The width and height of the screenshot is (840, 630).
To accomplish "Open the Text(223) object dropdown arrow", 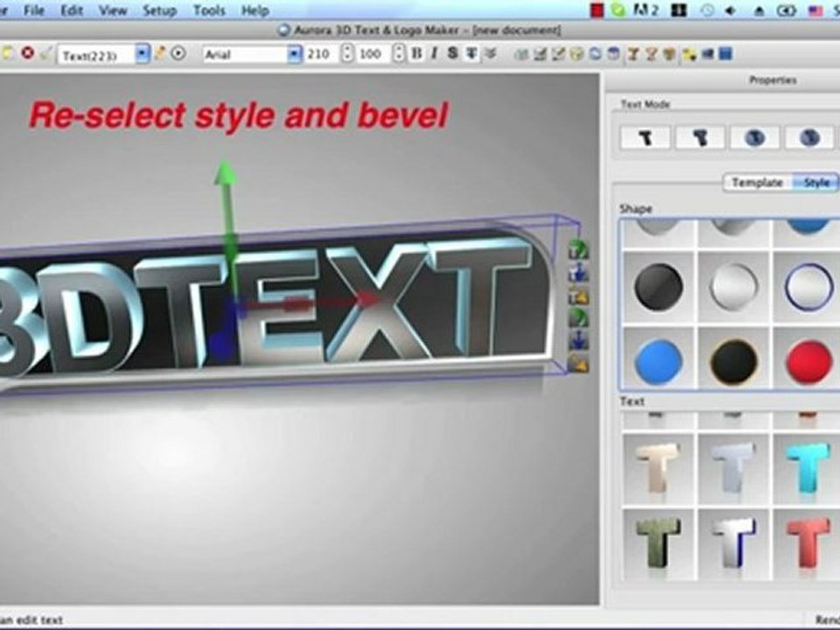I will click(x=142, y=54).
